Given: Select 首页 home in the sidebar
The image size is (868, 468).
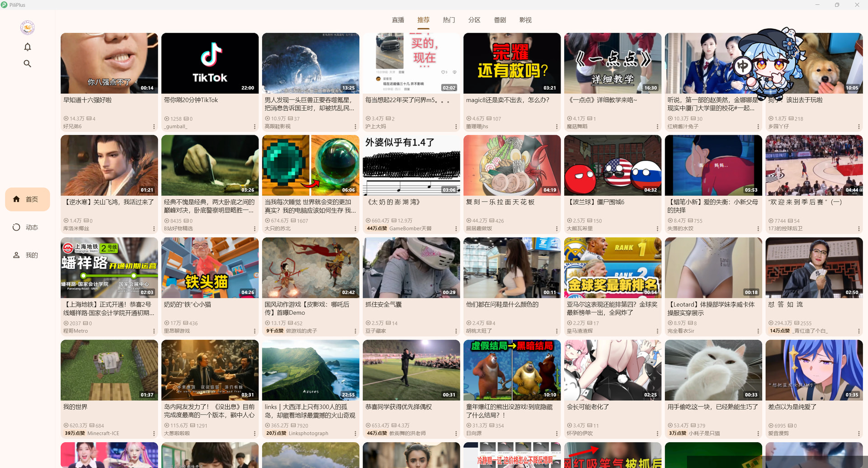Looking at the screenshot, I should coord(27,199).
